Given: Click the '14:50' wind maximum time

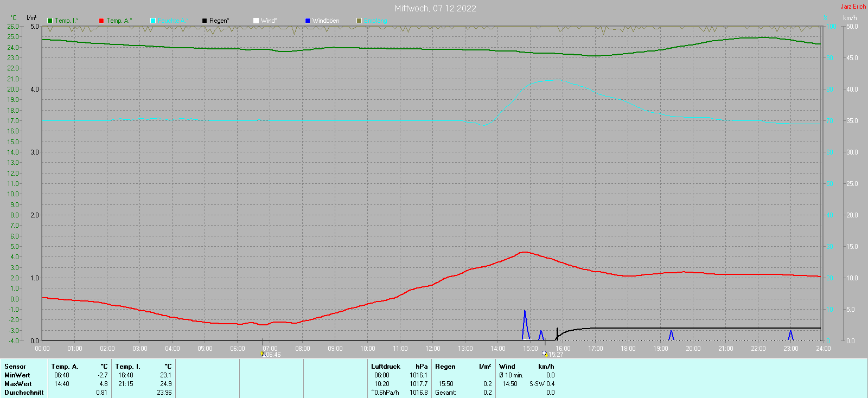Looking at the screenshot, I should click(x=510, y=384).
